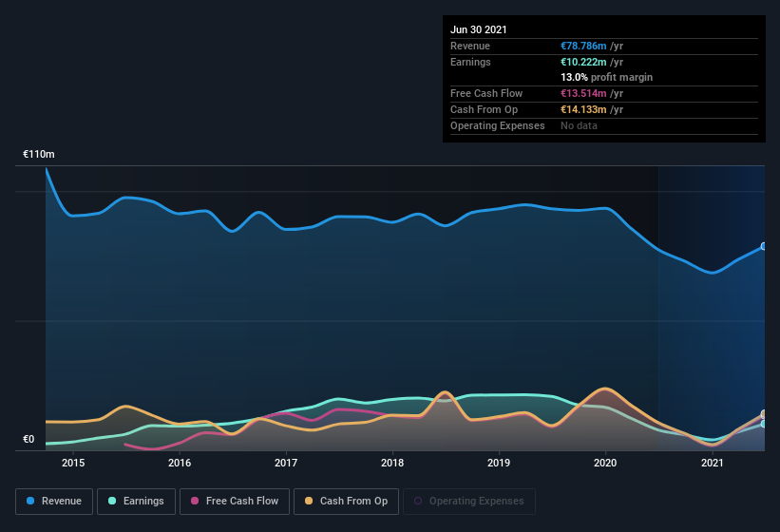
Task: Click the €110m y-axis label
Action: coord(39,154)
